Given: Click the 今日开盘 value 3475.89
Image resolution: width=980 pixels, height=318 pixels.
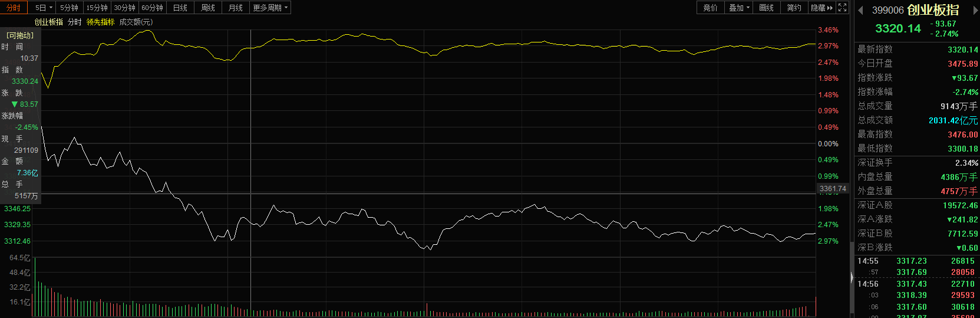Looking at the screenshot, I should tap(962, 64).
